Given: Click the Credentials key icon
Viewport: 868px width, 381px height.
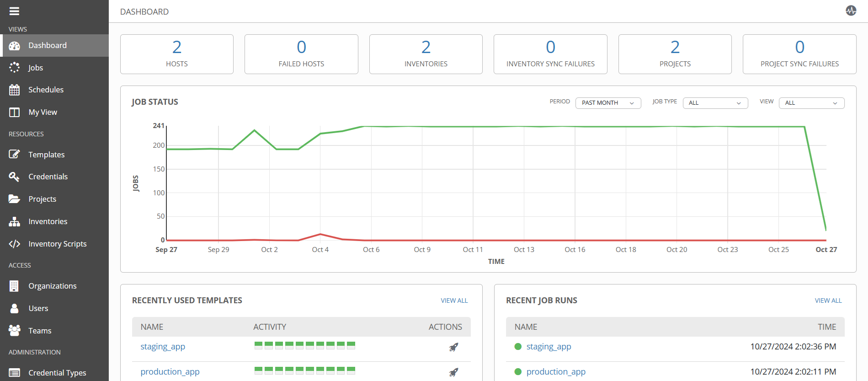Looking at the screenshot, I should tap(14, 177).
